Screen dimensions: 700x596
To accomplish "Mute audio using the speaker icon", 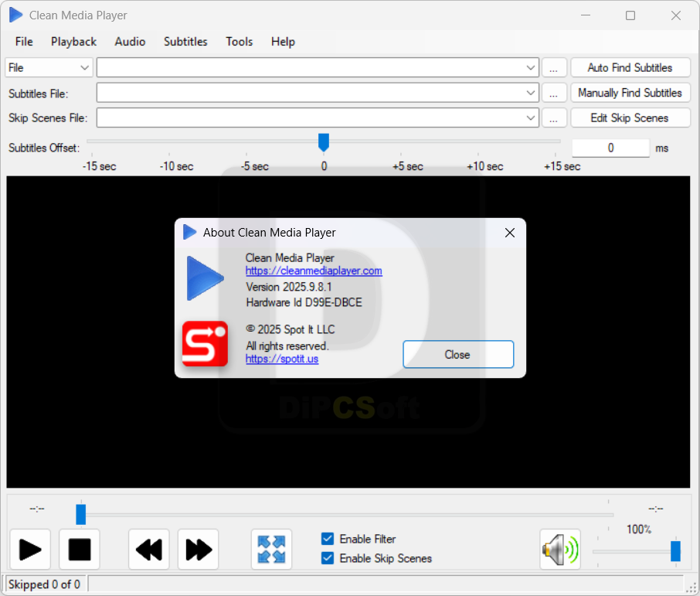I will click(x=560, y=549).
